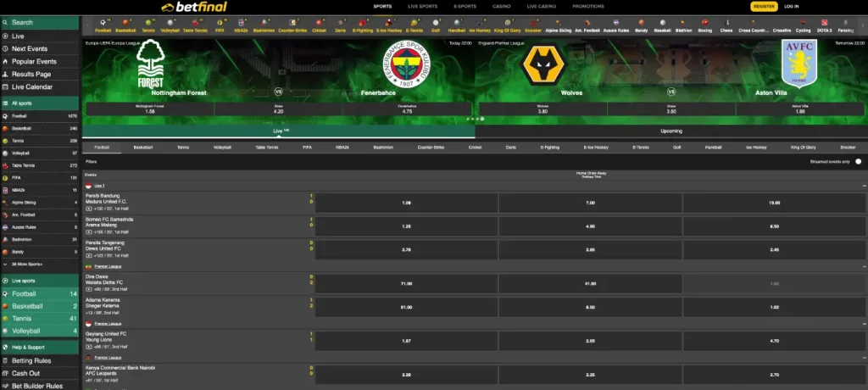The width and height of the screenshot is (868, 390).
Task: Open Boxing from the top sports carousel
Action: tap(704, 26)
